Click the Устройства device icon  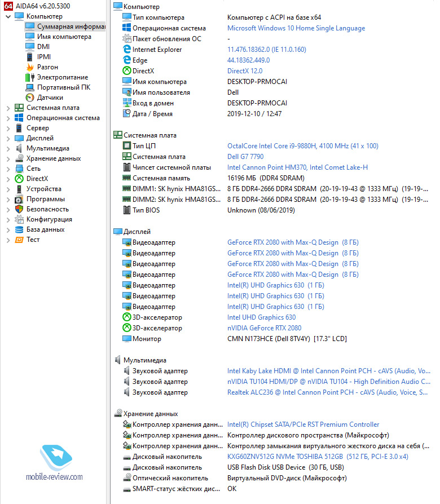[19, 189]
